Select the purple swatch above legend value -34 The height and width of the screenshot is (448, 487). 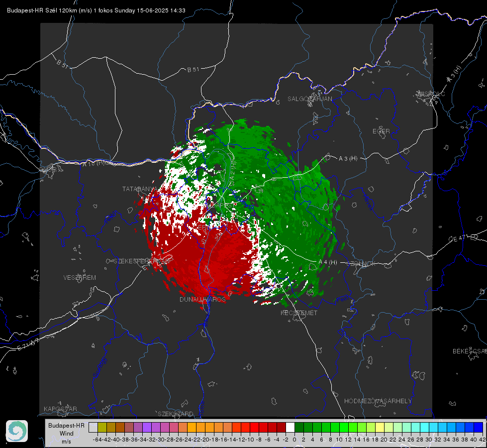tap(147, 428)
